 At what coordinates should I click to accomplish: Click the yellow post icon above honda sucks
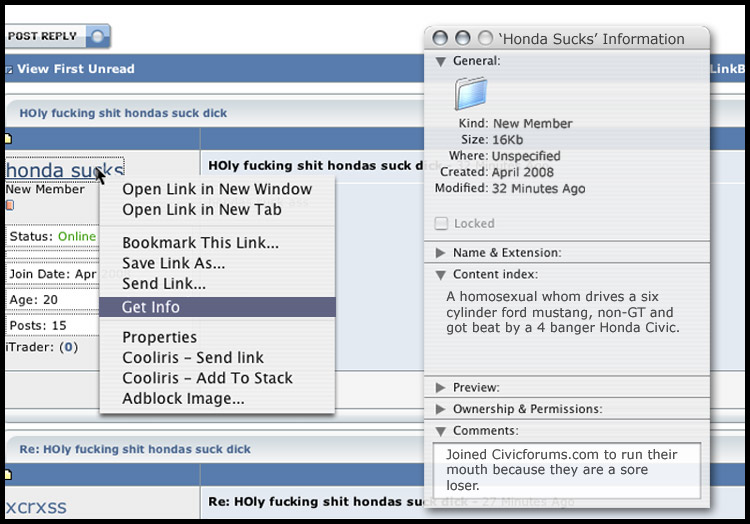pos(8,139)
